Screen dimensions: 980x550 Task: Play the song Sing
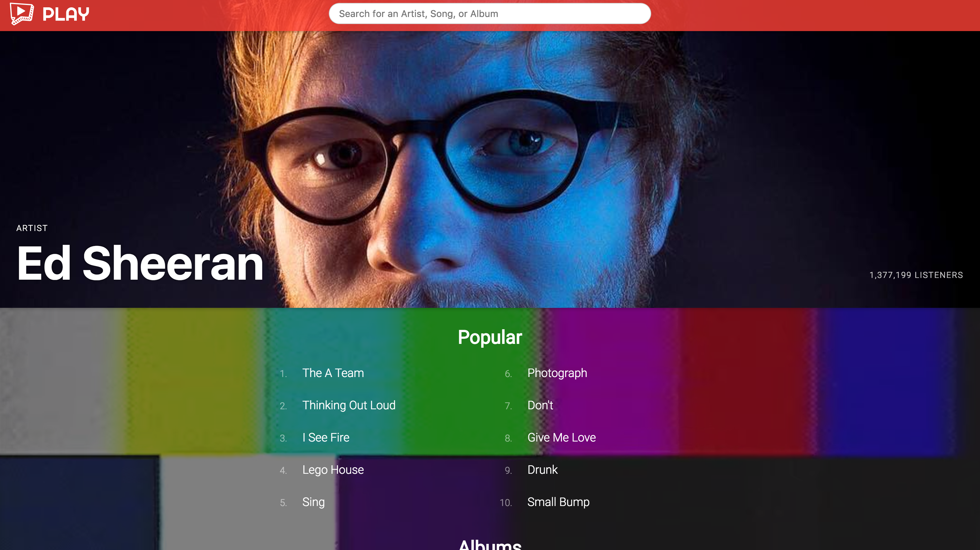coord(314,502)
